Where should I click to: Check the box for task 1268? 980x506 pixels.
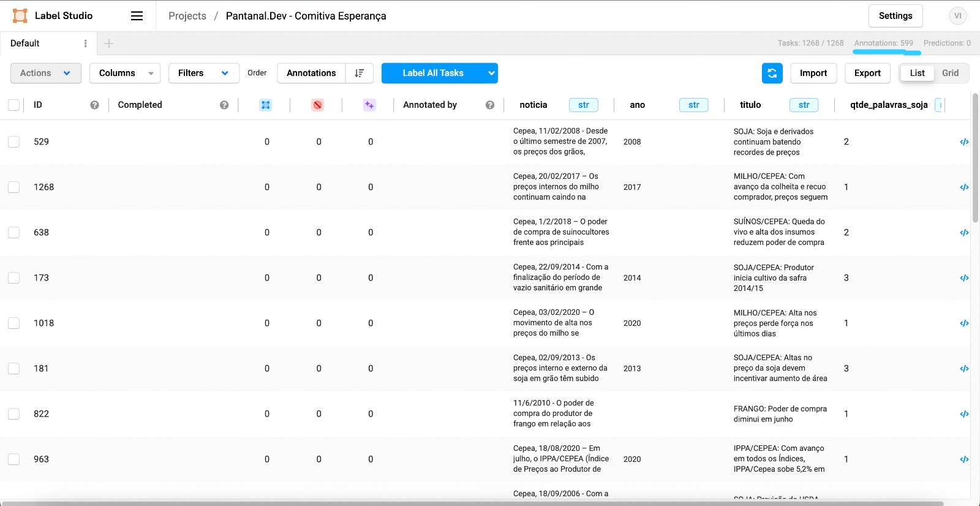(13, 187)
